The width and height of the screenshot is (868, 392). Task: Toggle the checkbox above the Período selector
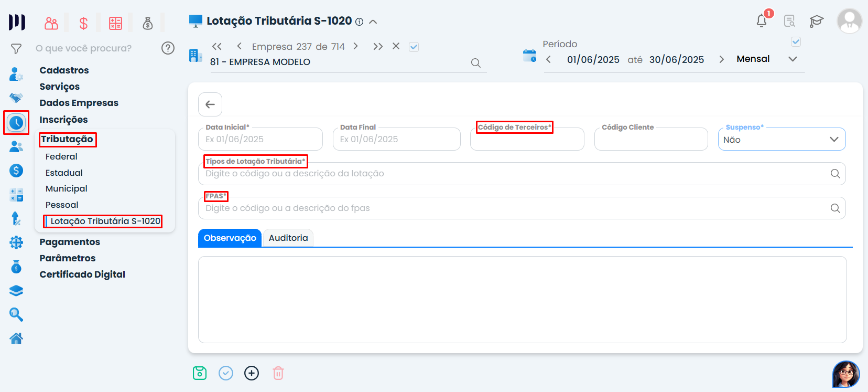click(x=796, y=41)
